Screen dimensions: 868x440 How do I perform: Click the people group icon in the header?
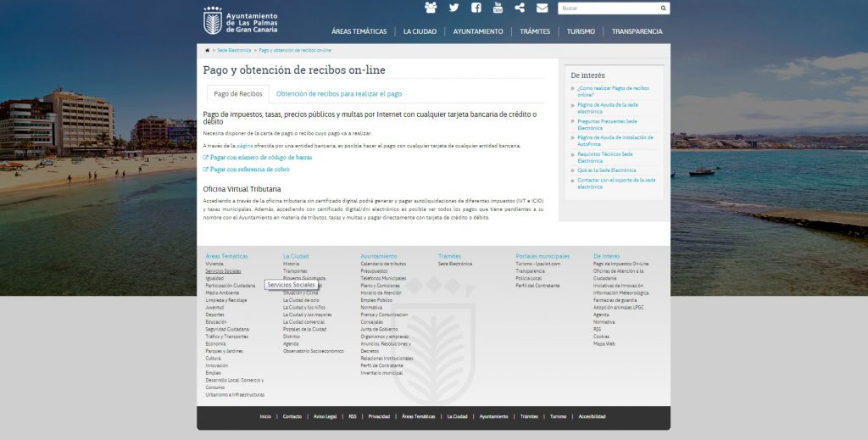[431, 8]
